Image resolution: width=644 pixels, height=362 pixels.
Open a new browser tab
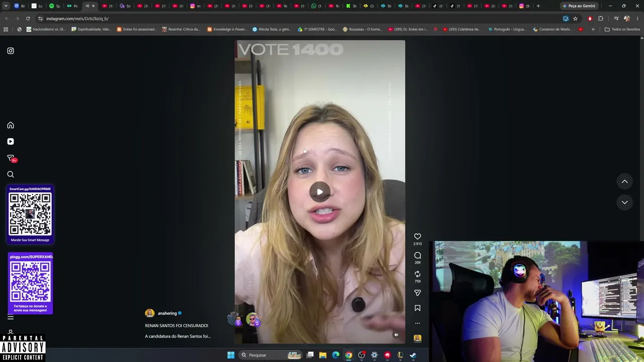(x=538, y=6)
